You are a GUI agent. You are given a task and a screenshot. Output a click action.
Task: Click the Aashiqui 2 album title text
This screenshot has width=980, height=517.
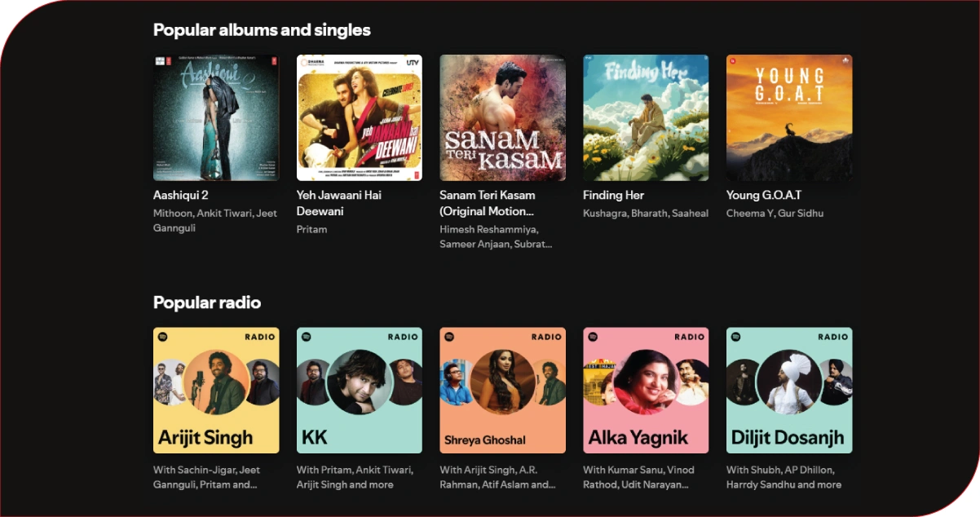[x=181, y=195]
